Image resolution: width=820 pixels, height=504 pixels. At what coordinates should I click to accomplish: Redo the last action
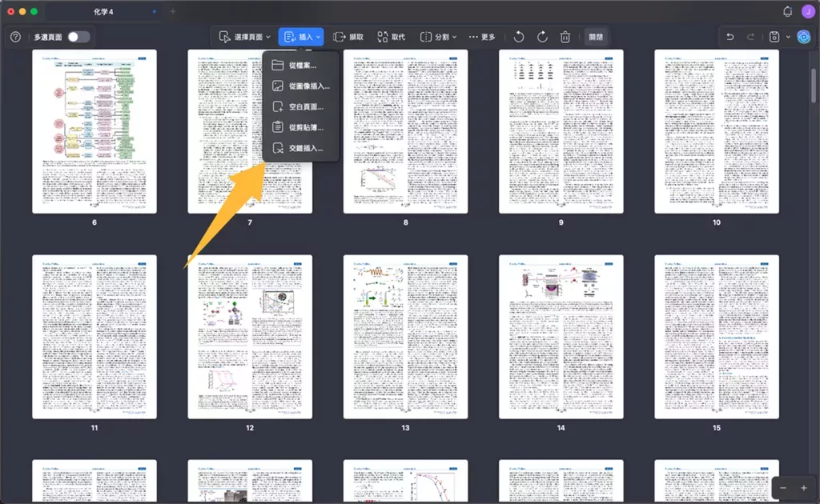750,37
